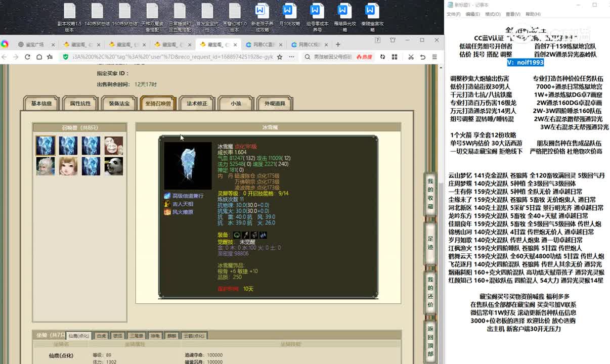Image resolution: width=610 pixels, height=364 pixels.
Task: Select the 三尾兽 mount tab
Action: [136, 336]
